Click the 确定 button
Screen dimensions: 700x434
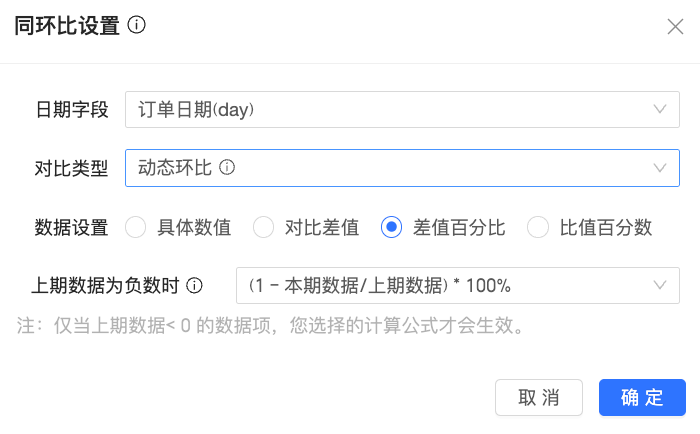click(642, 397)
